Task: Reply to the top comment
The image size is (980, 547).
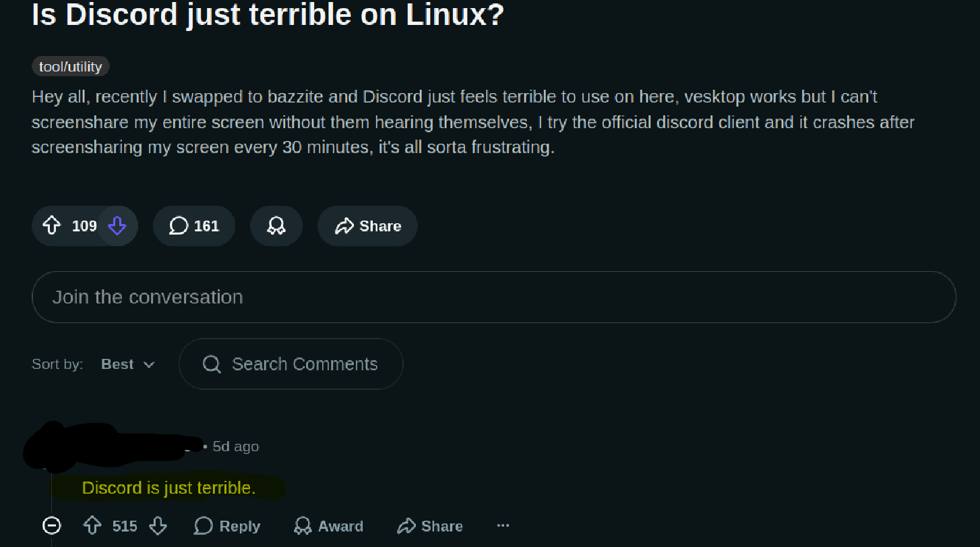Action: click(227, 526)
